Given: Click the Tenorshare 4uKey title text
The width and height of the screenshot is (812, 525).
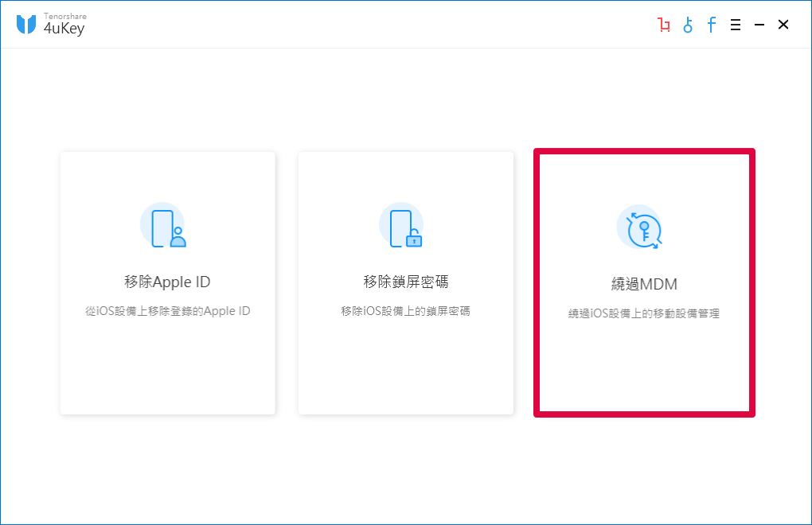Looking at the screenshot, I should 64,25.
